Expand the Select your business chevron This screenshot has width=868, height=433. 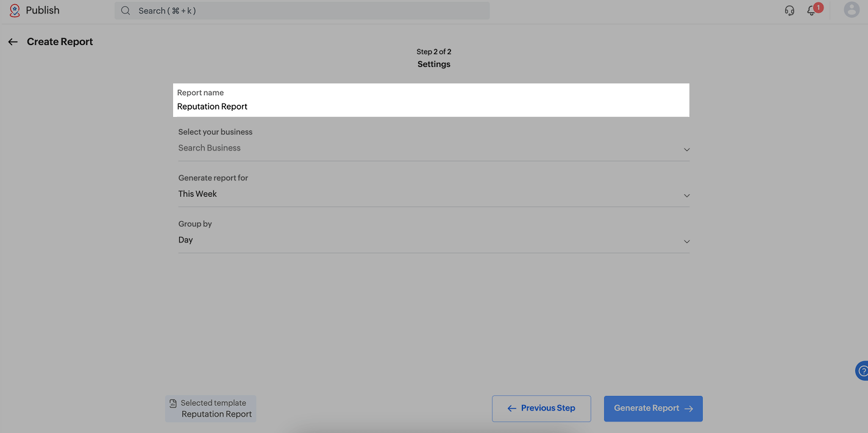tap(686, 149)
